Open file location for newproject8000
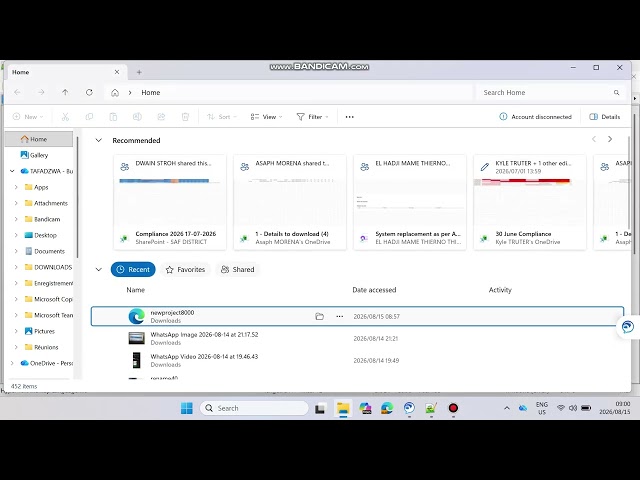Screen dimensions: 640x480 coord(320,316)
